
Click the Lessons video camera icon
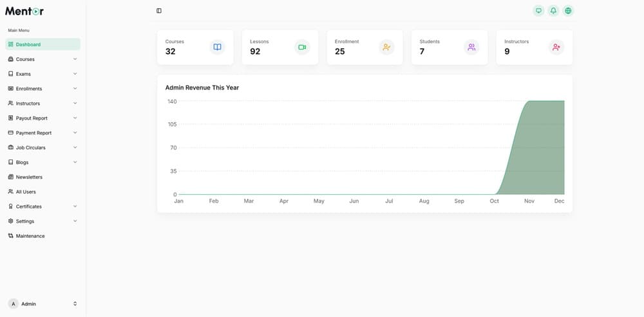click(302, 47)
